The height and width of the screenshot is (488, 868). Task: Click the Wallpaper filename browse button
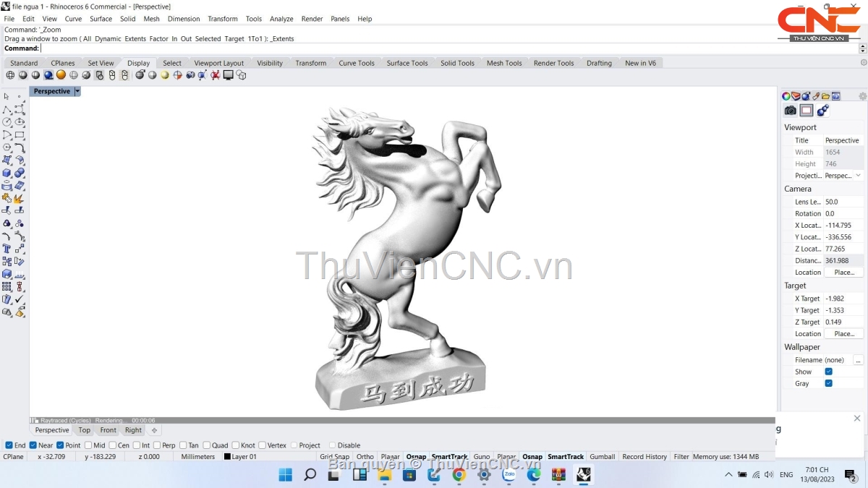859,360
